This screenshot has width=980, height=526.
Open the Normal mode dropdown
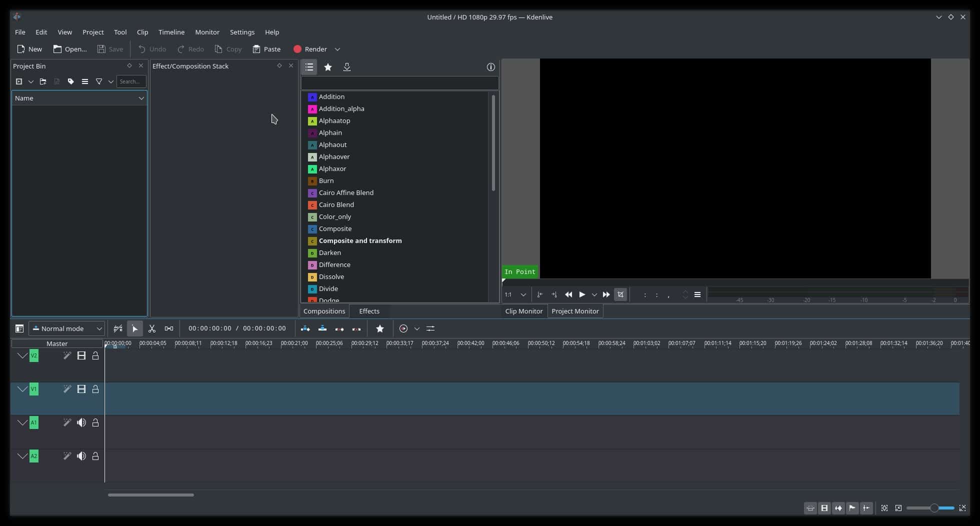click(x=66, y=328)
